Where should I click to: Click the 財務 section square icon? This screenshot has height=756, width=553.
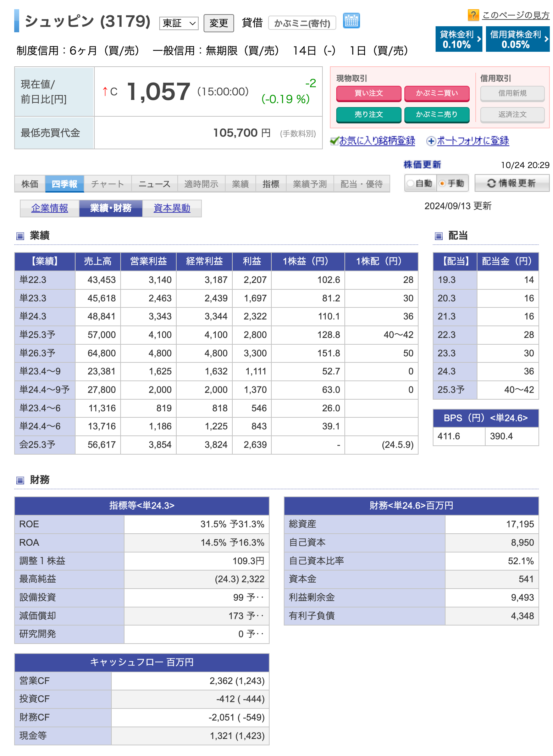(x=20, y=480)
